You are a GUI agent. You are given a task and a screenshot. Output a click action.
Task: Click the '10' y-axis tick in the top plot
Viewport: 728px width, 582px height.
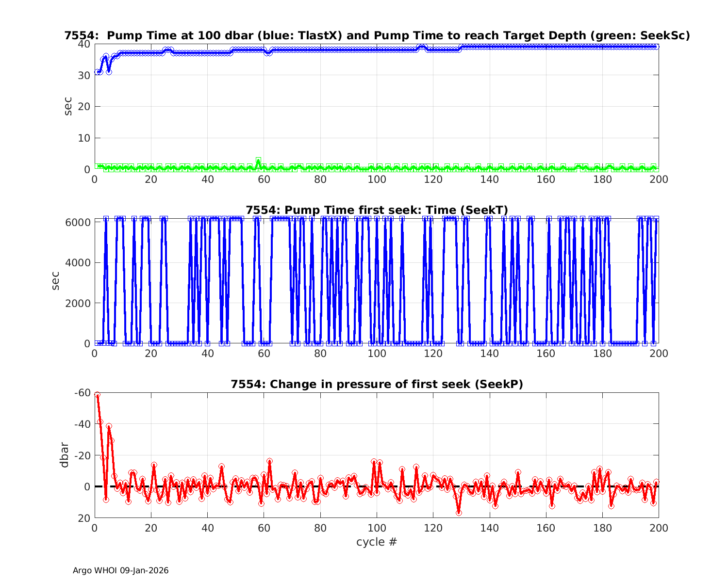pyautogui.click(x=84, y=138)
